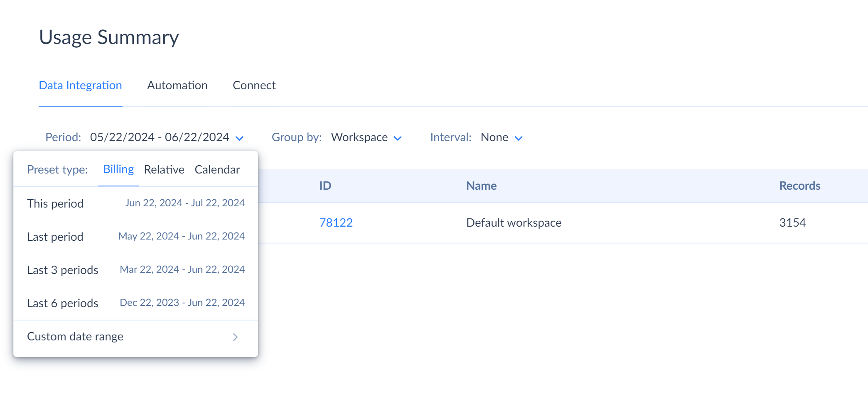The height and width of the screenshot is (401, 868).
Task: Sort by the Records column header
Action: [799, 186]
